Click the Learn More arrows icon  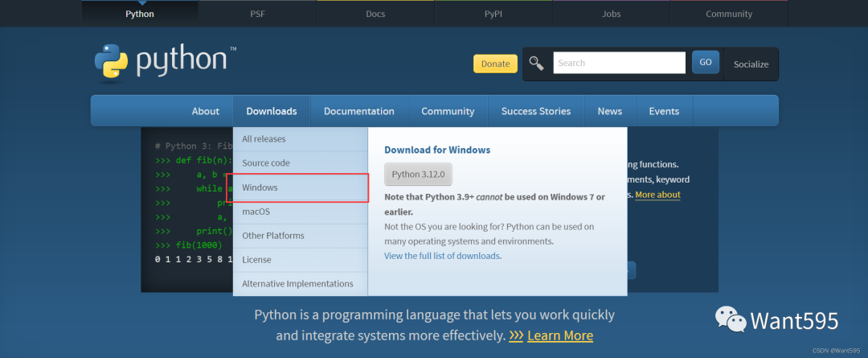click(x=516, y=335)
